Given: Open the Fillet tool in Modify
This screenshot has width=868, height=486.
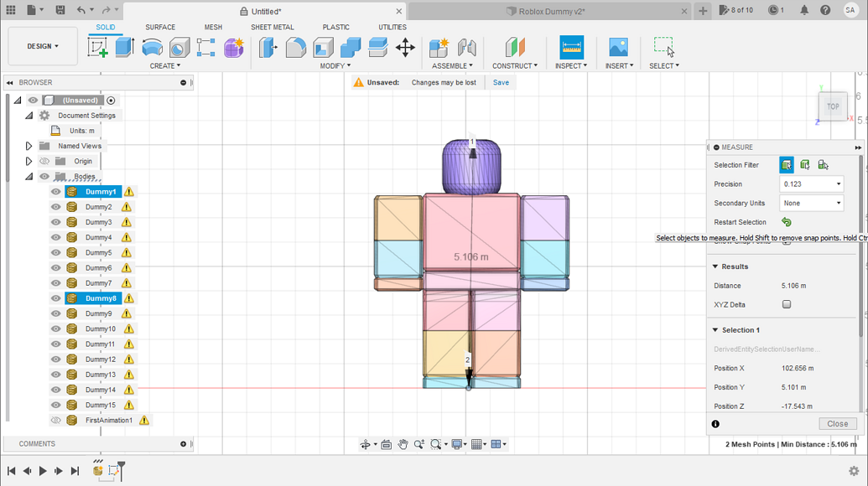Looking at the screenshot, I should pyautogui.click(x=296, y=49).
